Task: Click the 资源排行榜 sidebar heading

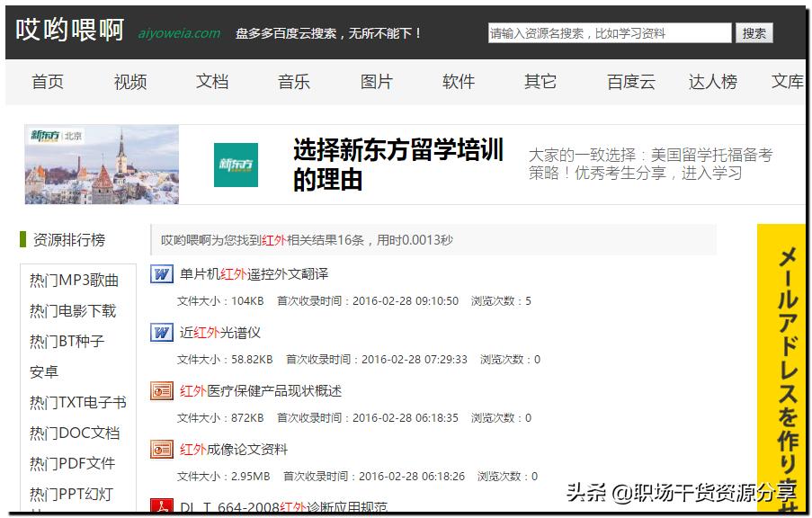Action: coord(69,240)
